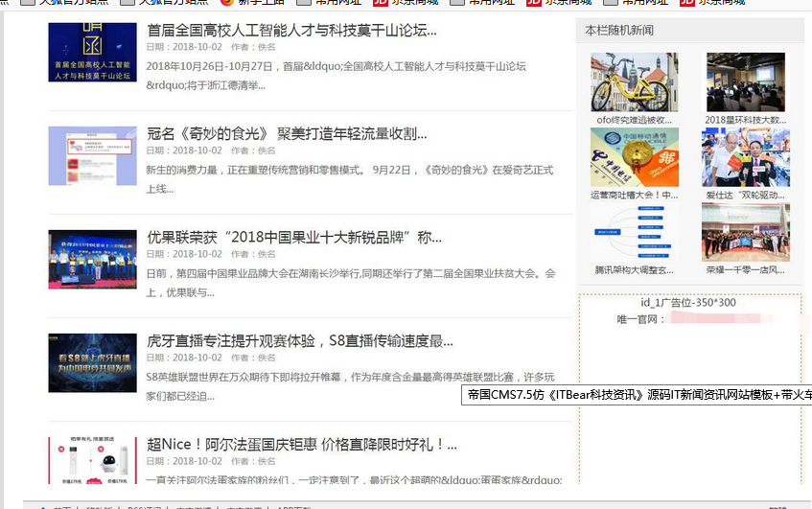Click the S8 虎牙直播 article thumbnail
The image size is (812, 509).
point(93,363)
